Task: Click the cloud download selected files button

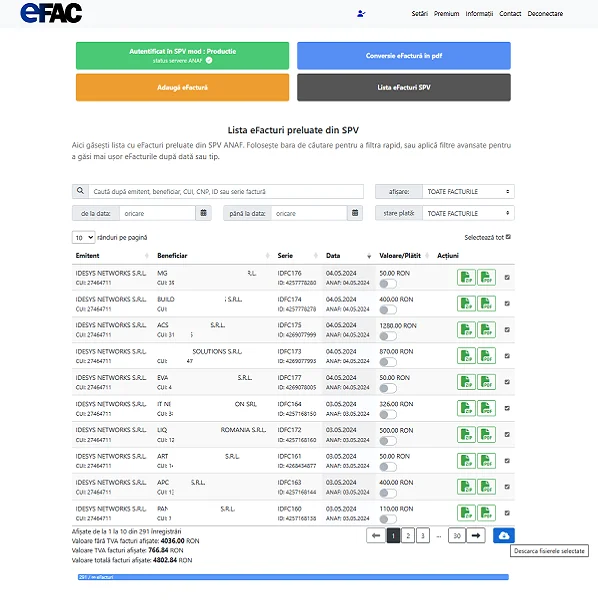Action: tap(504, 536)
